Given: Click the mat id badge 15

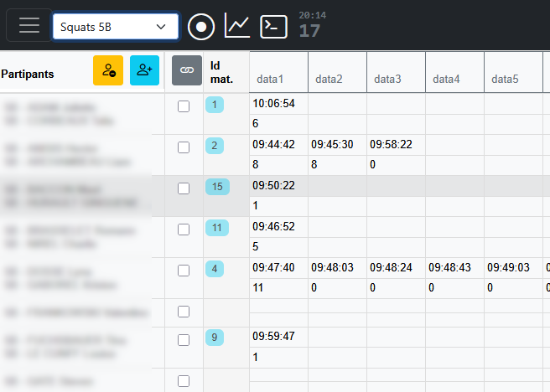Looking at the screenshot, I should pyautogui.click(x=217, y=187).
